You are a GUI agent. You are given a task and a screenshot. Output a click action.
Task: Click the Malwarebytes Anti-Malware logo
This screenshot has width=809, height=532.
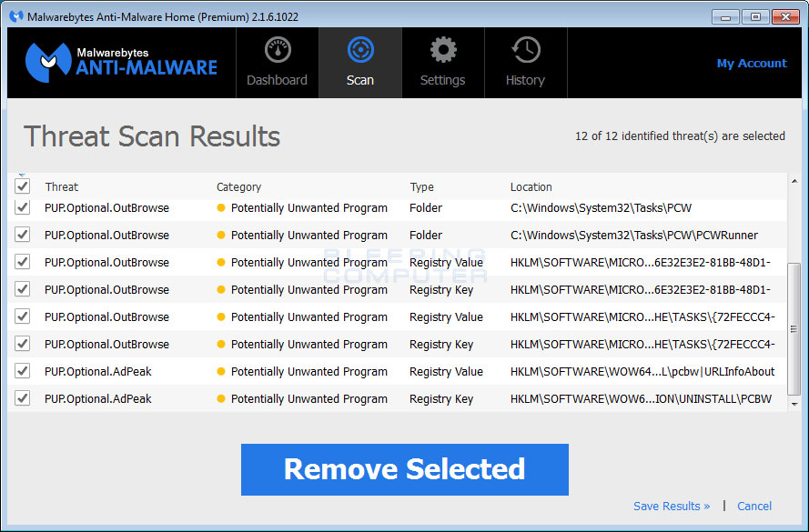point(121,63)
